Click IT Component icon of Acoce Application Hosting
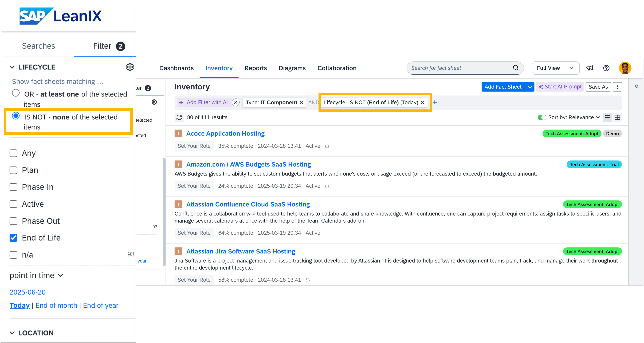This screenshot has height=343, width=644. [178, 133]
